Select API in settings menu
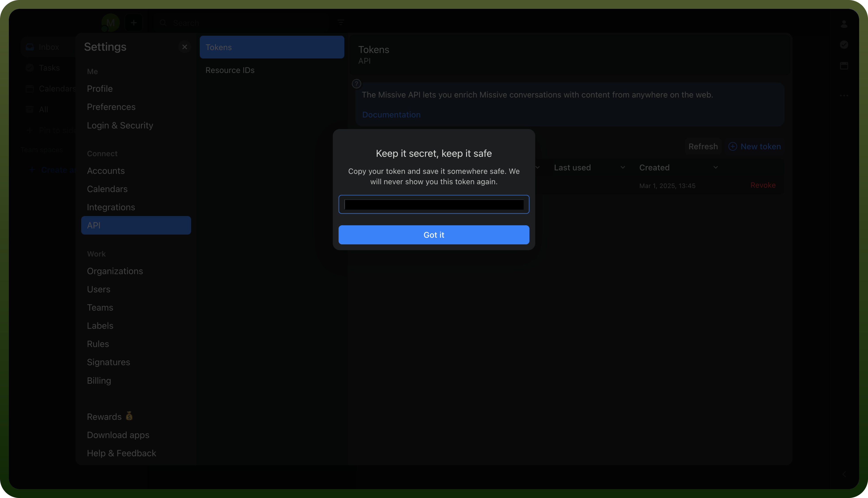The width and height of the screenshot is (868, 498). click(136, 225)
